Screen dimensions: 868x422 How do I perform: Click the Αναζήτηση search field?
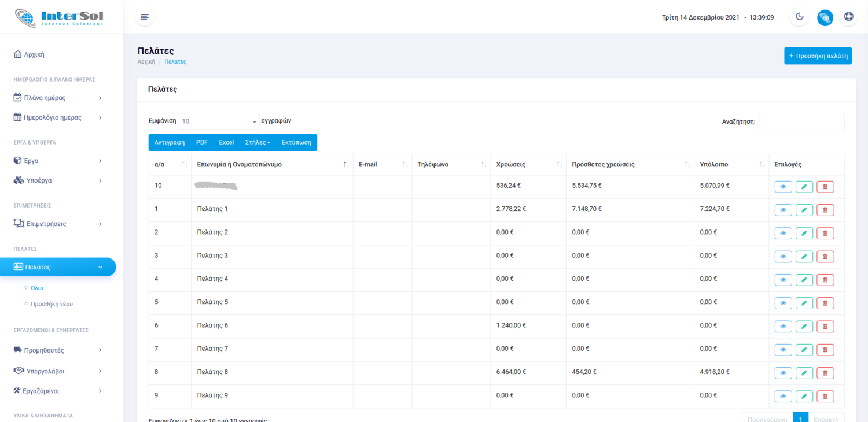coord(801,122)
